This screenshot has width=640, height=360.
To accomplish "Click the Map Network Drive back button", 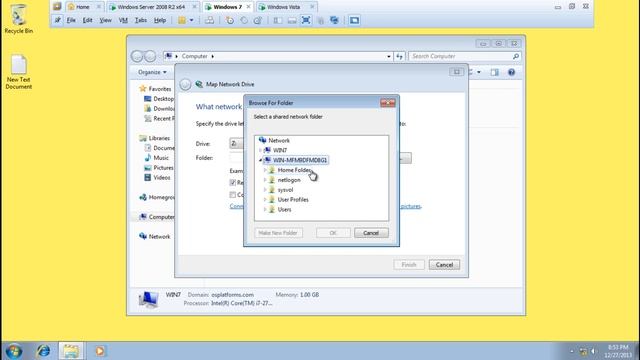I will (x=185, y=84).
